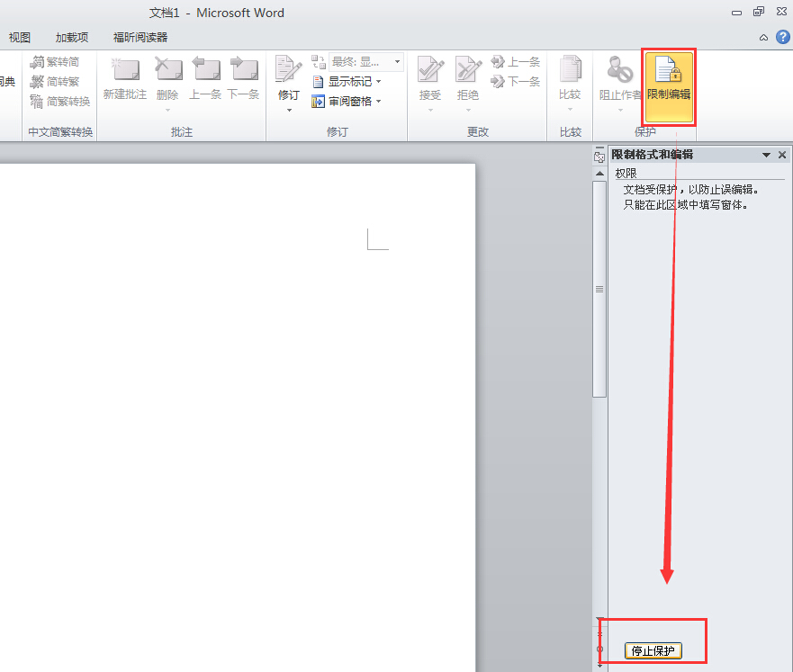Click the 权限 heading in the pane
This screenshot has height=672, width=793.
tap(626, 174)
